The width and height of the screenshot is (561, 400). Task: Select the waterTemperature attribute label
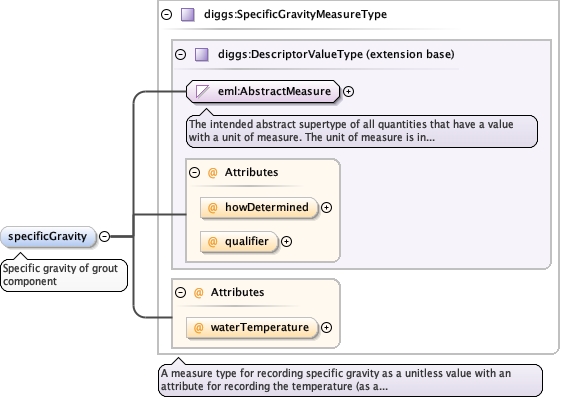260,327
